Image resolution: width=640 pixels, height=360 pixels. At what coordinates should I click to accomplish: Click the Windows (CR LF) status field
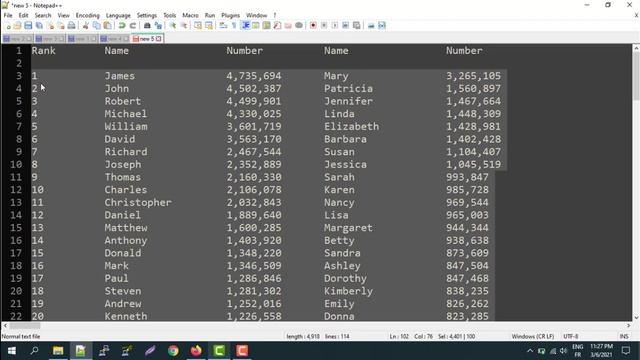pos(533,336)
